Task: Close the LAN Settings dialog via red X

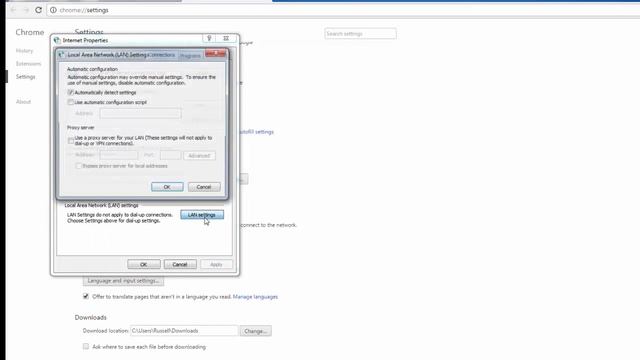Action: click(x=215, y=53)
